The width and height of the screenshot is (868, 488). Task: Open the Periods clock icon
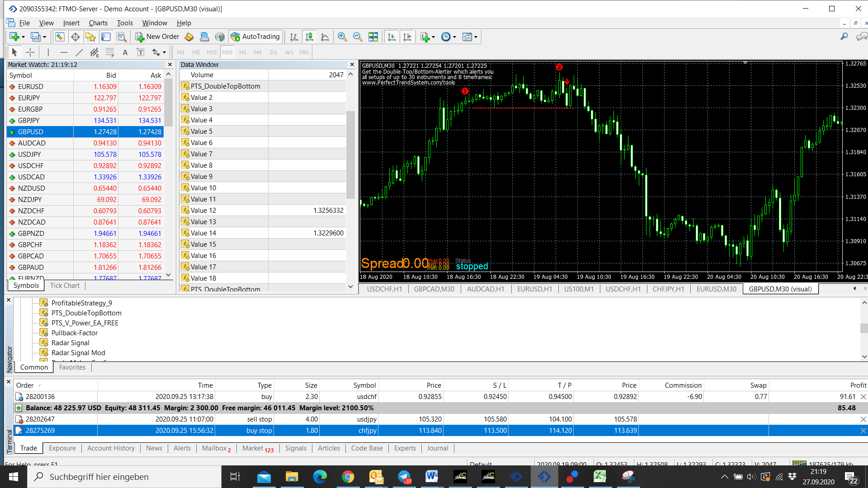tap(446, 37)
